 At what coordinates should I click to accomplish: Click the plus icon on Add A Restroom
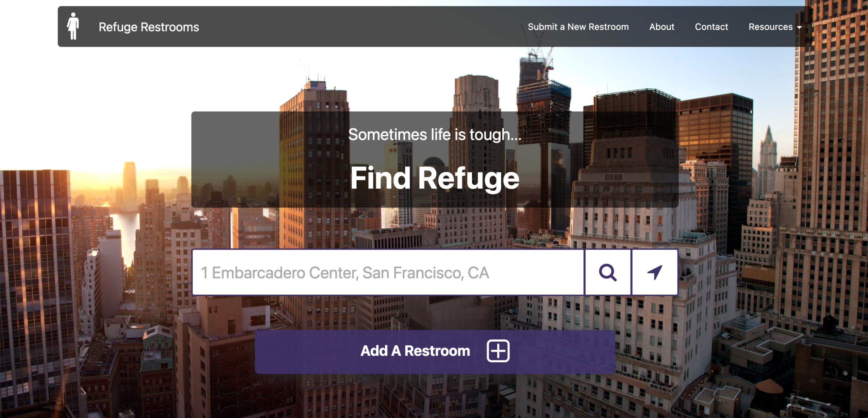498,351
